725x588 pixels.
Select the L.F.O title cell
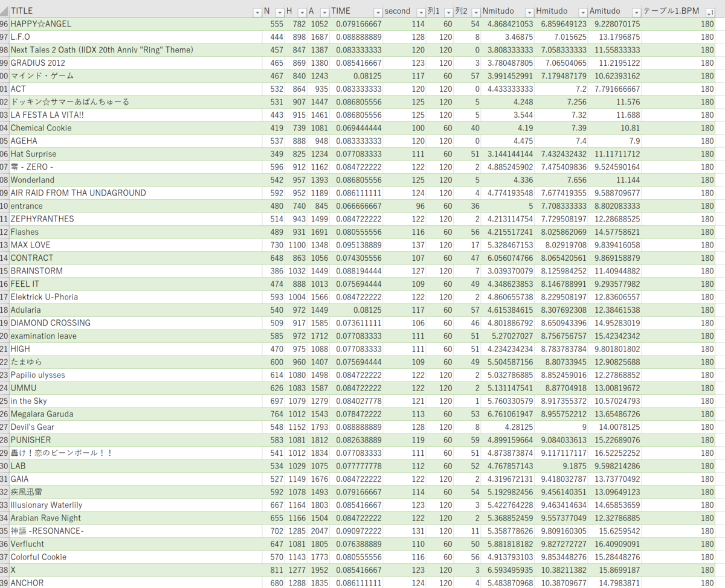coord(135,37)
